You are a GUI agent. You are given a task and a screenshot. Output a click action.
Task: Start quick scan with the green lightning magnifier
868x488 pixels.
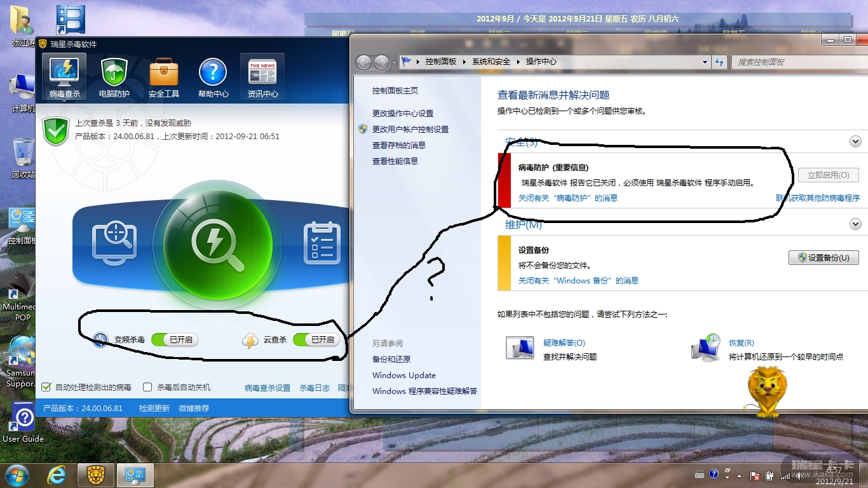[x=217, y=245]
